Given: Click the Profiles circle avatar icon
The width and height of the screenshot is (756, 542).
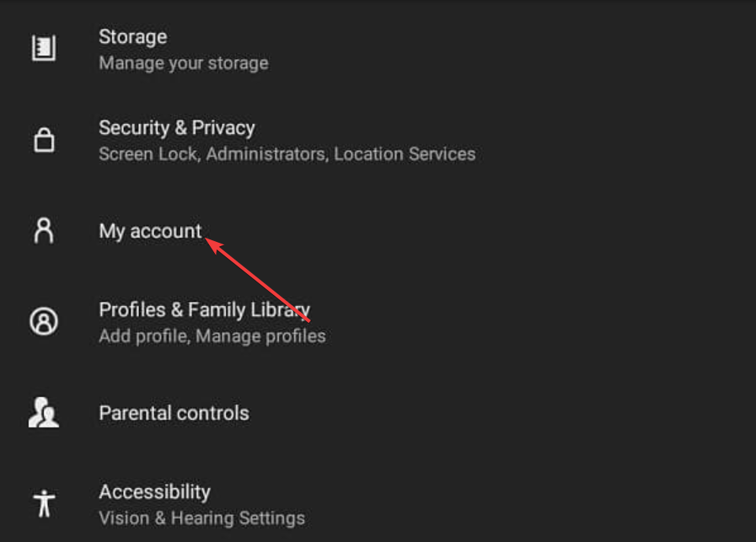Looking at the screenshot, I should [x=43, y=322].
